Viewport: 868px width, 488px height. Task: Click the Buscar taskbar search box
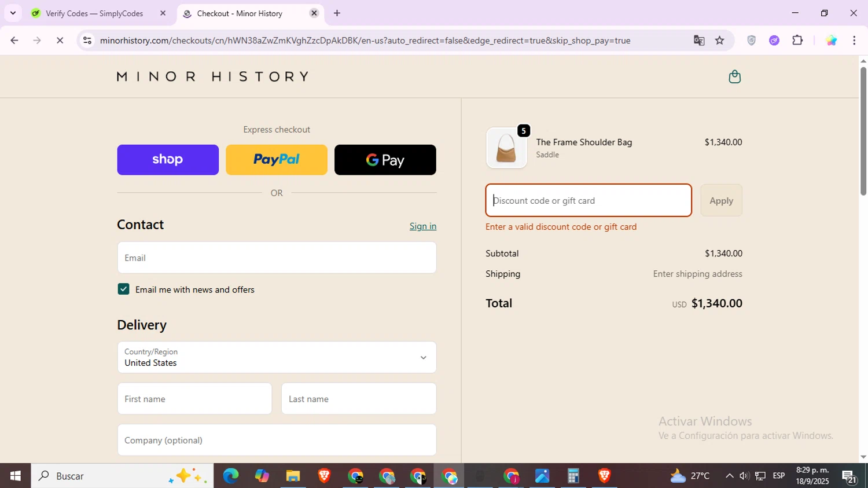[122, 476]
